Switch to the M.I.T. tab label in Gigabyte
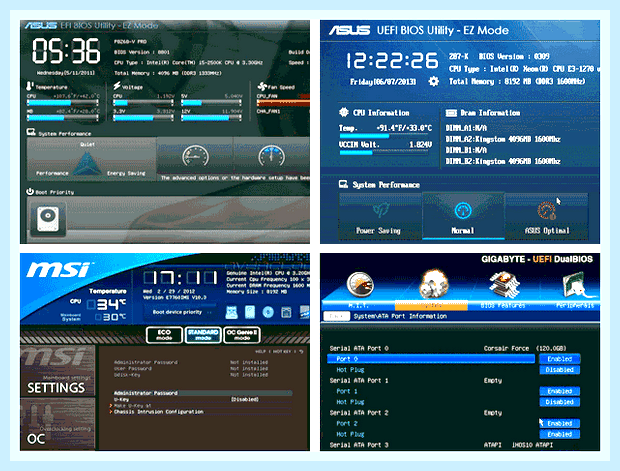620x471 pixels. tap(359, 306)
